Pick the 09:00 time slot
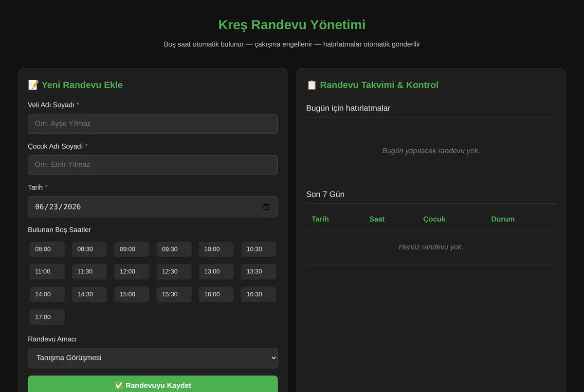Viewport: 584px width, 392px height. point(131,249)
